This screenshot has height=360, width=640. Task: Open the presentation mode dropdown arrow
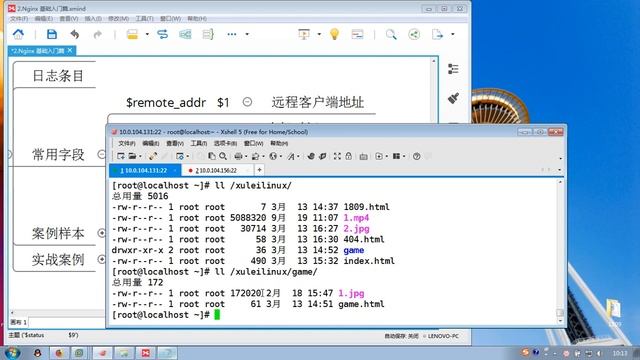[319, 34]
